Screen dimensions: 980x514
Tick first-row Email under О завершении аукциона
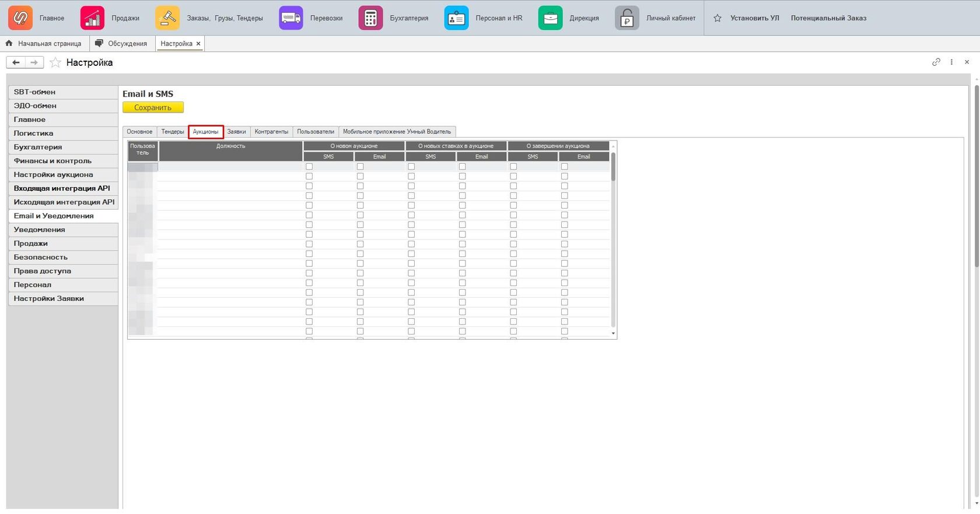564,167
